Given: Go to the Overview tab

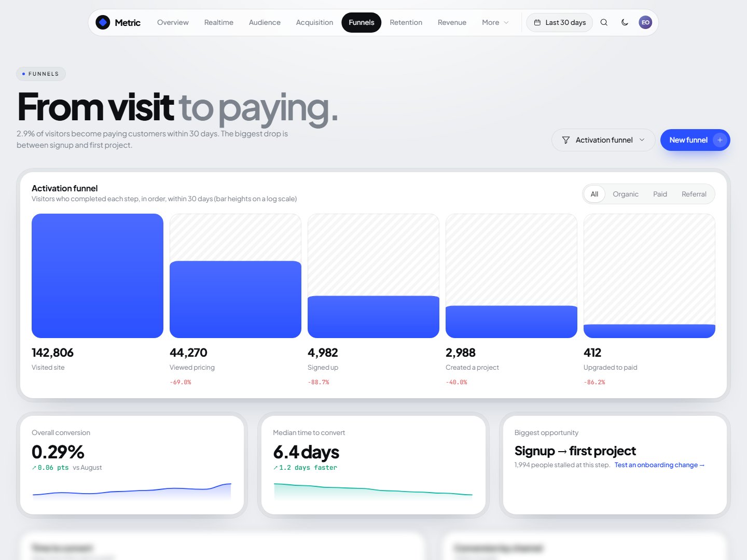Looking at the screenshot, I should 173,22.
